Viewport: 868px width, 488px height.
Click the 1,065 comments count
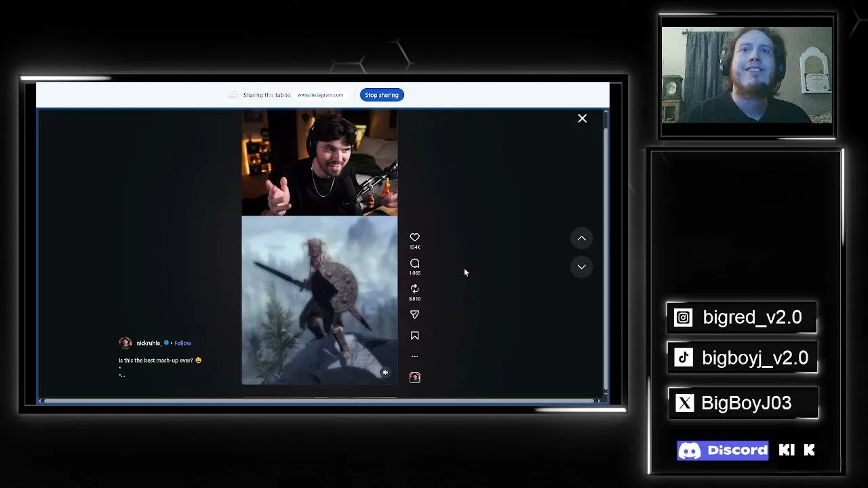point(414,273)
